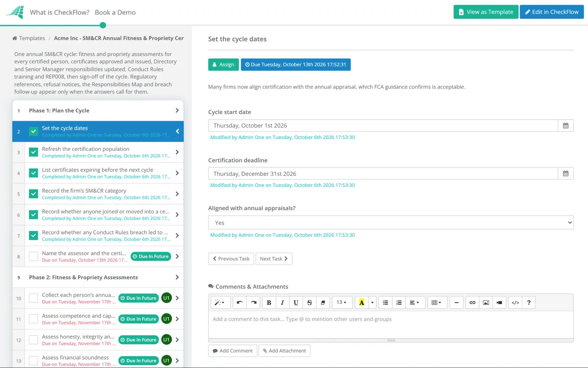The image size is (588, 368).
Task: Insert an unordered bullet list
Action: 385,302
